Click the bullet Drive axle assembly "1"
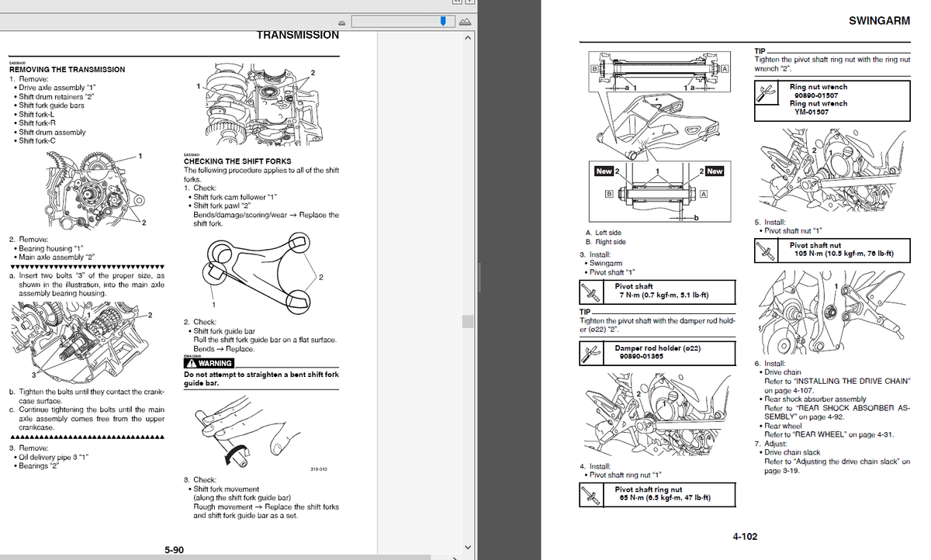 pyautogui.click(x=54, y=88)
